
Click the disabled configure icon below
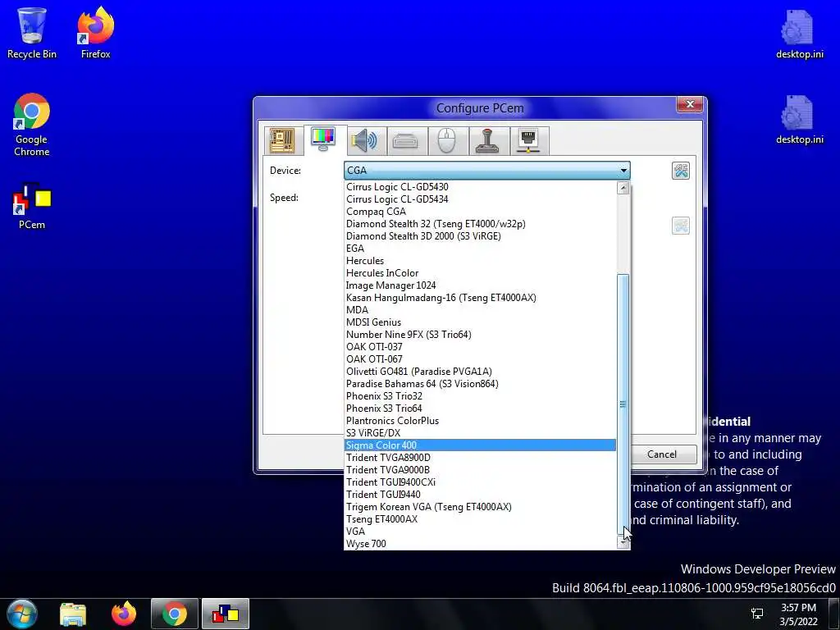pyautogui.click(x=680, y=226)
